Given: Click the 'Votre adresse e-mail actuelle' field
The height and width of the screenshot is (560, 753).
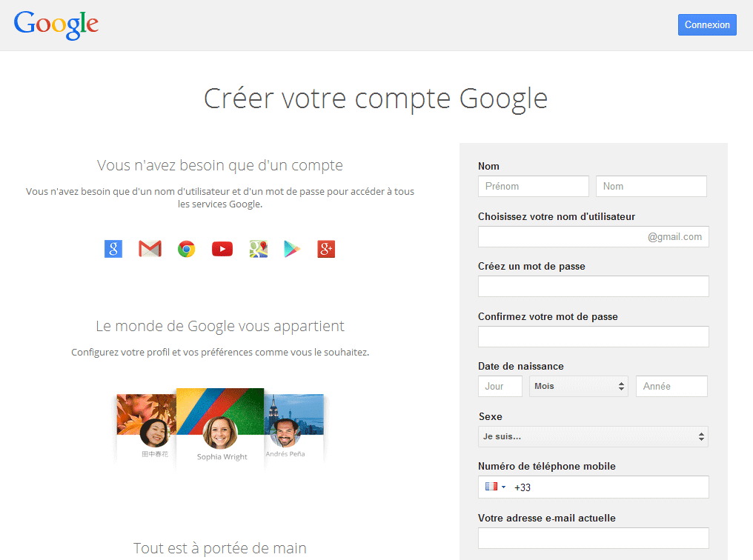Looking at the screenshot, I should tap(594, 538).
